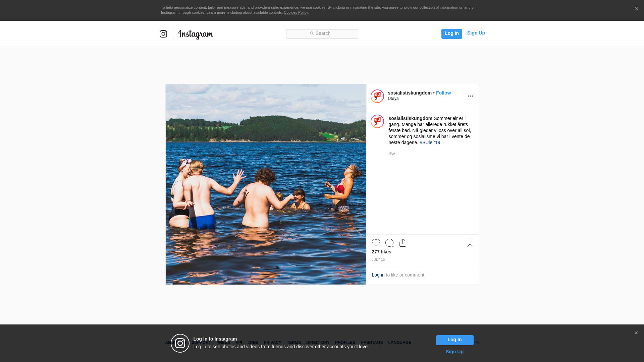Click the Instagram wordmark logo
This screenshot has height=362, width=644.
tap(196, 34)
